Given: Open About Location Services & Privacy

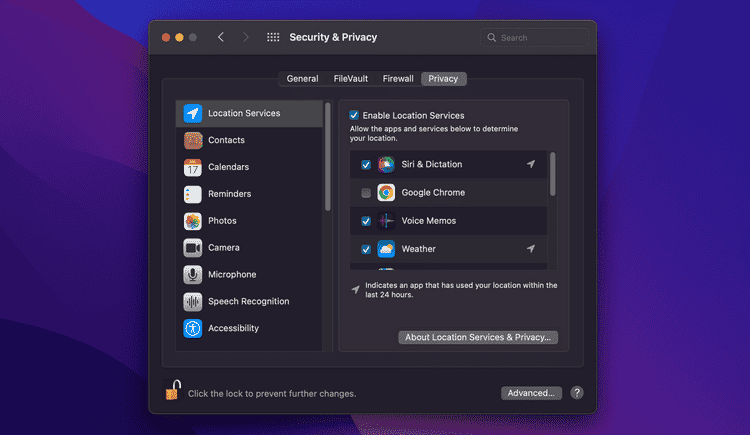Looking at the screenshot, I should [x=478, y=337].
